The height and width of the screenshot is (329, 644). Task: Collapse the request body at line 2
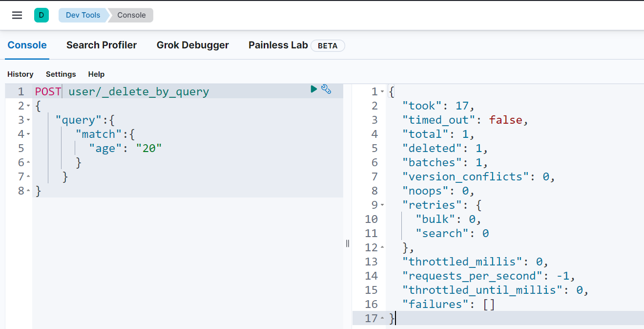(x=28, y=106)
